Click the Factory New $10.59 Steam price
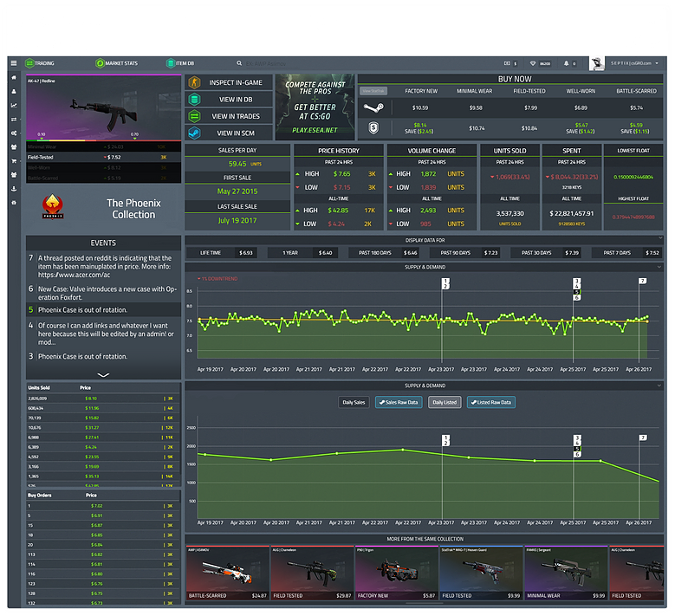Image resolution: width=675 pixels, height=616 pixels. pos(420,107)
